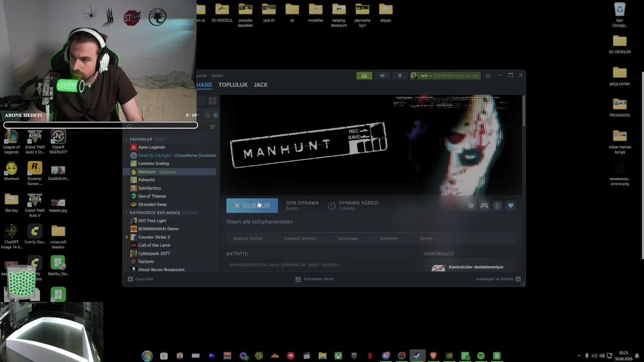Toggle the ready-to-play filter icon in library

[x=216, y=115]
